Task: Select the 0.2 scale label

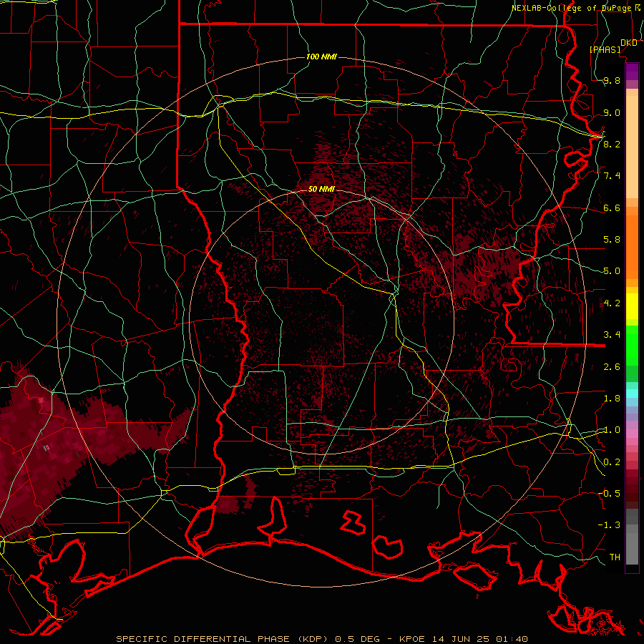Action: [x=612, y=462]
